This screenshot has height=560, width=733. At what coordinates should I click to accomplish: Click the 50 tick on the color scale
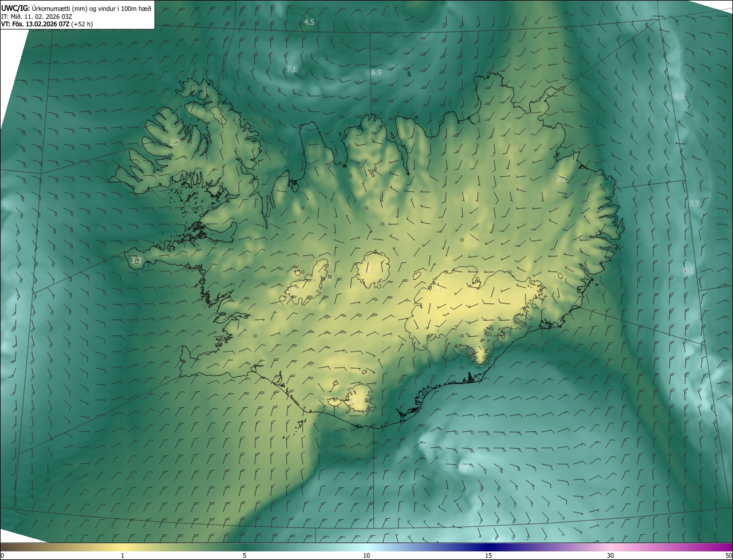pos(728,555)
